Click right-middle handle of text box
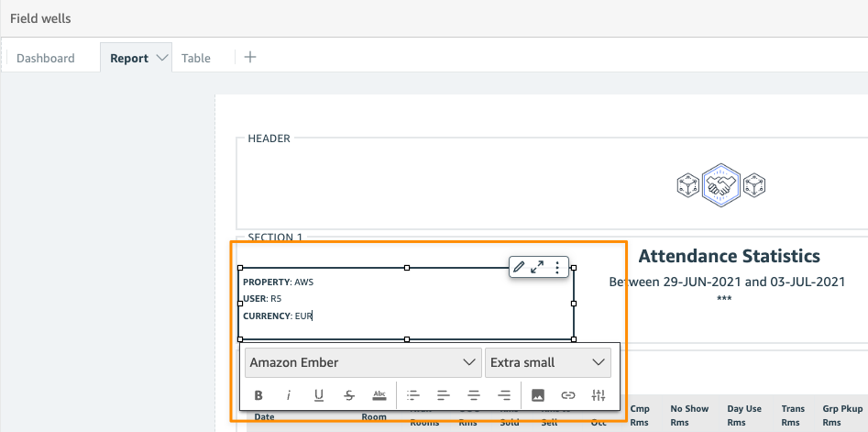Screen dimensions: 868x432 click(574, 304)
